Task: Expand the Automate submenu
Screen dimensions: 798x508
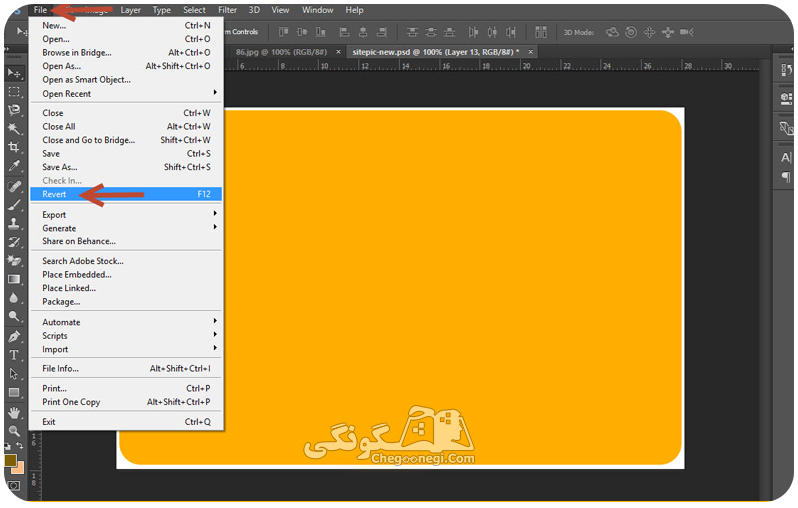Action: (126, 322)
